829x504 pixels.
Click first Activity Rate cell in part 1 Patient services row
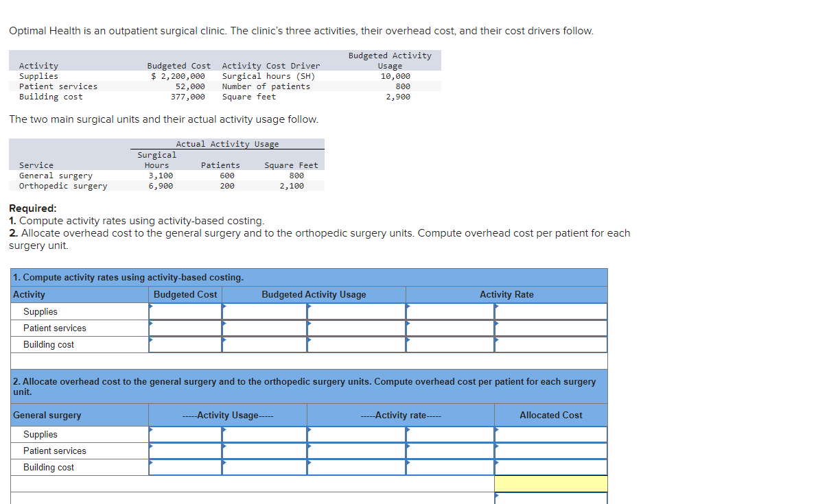pos(449,328)
